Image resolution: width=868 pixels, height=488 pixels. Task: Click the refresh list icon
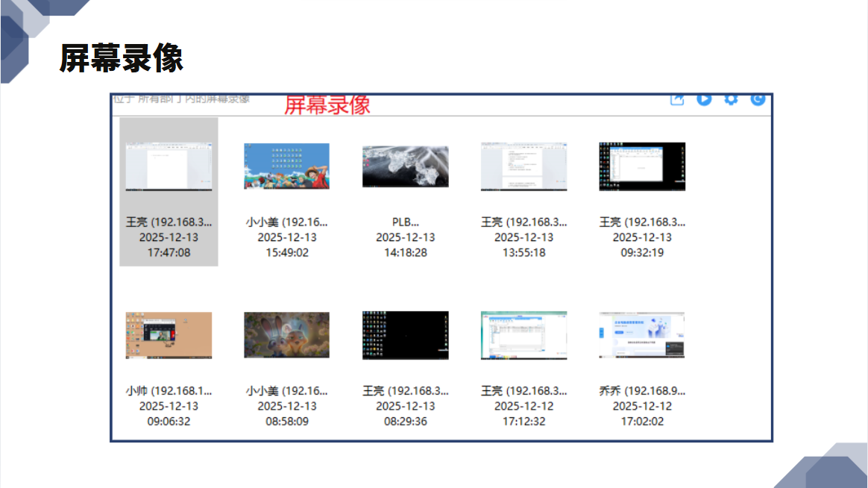[758, 100]
